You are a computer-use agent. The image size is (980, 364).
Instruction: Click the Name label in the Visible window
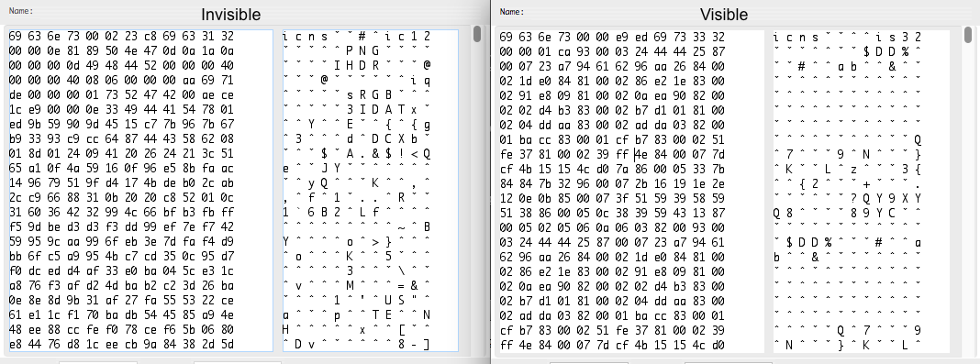(512, 11)
